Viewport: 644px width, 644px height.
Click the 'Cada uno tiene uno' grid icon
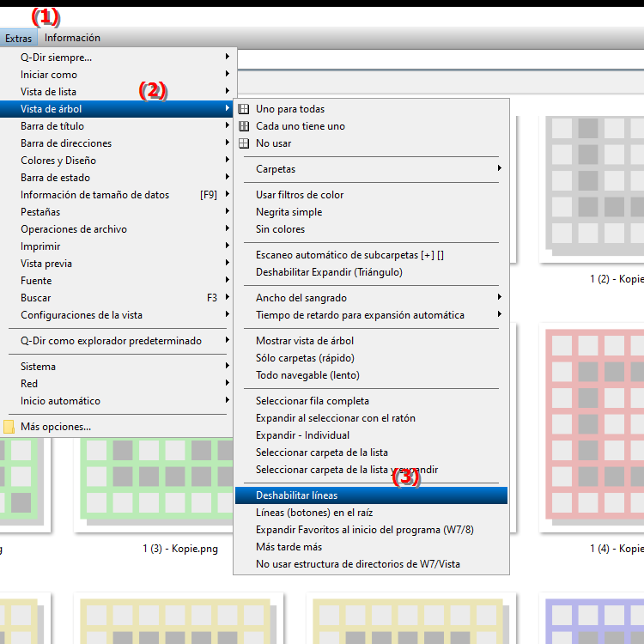244,126
